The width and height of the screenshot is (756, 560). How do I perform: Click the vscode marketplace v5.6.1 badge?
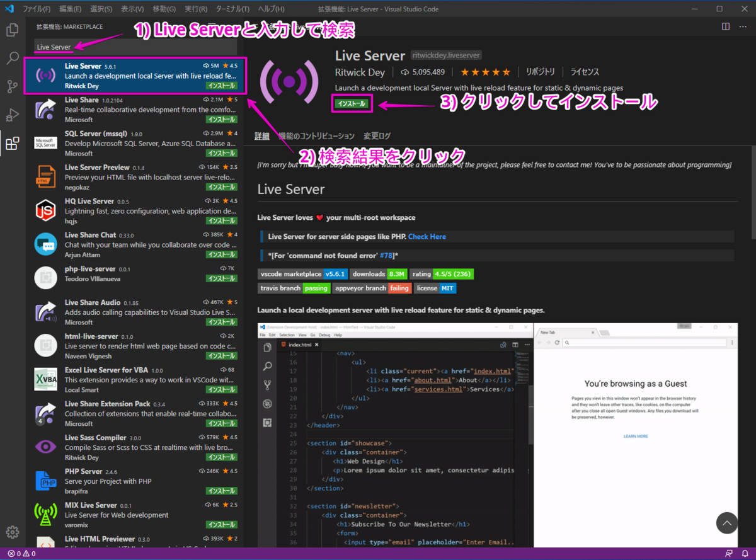point(304,274)
